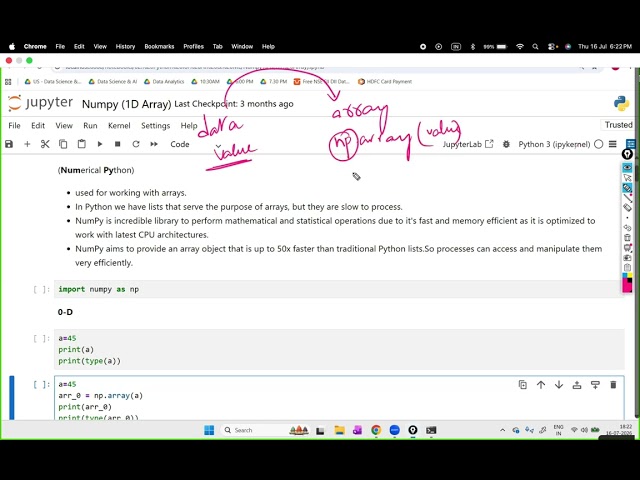Viewport: 640px width, 480px height.
Task: Insert a cell below the active cell
Action: [595, 384]
